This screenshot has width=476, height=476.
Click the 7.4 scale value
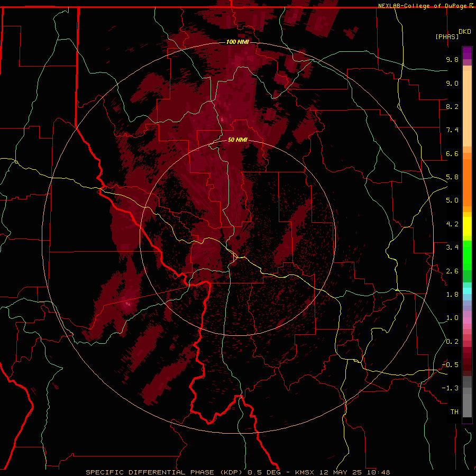[x=452, y=130]
